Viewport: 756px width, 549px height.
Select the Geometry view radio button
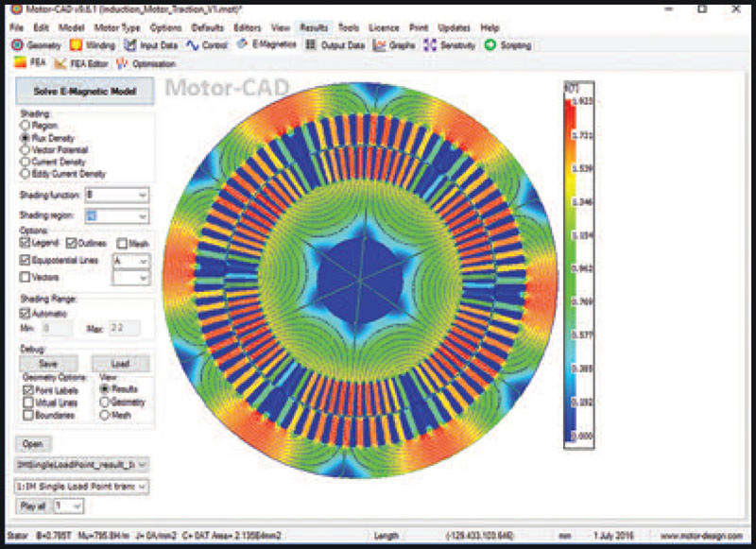[105, 402]
